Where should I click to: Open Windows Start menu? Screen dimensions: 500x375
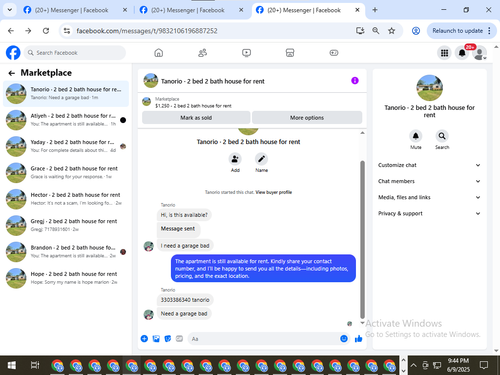(x=12, y=365)
